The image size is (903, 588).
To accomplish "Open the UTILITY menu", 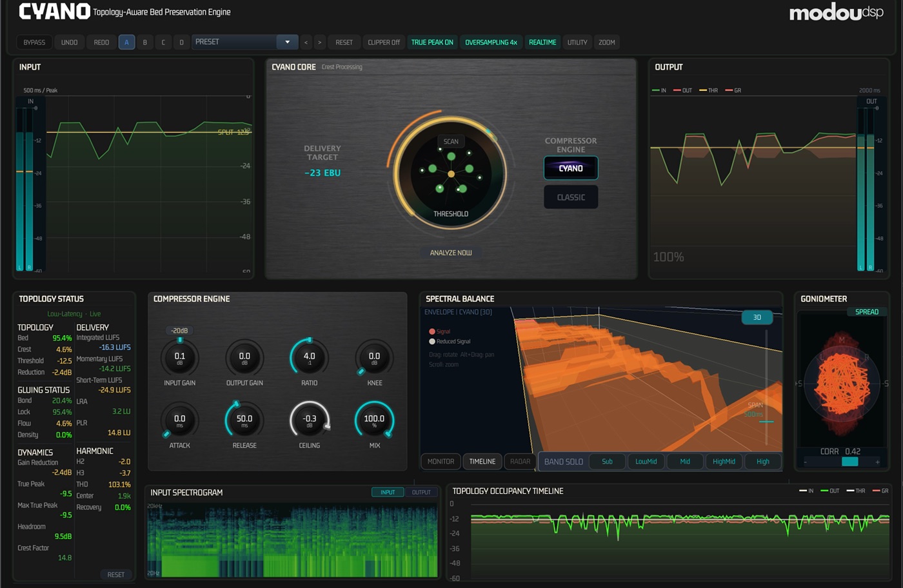I will pyautogui.click(x=577, y=43).
